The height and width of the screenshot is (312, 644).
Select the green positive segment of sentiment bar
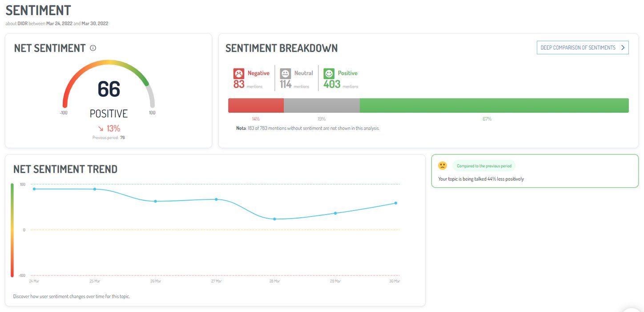click(x=494, y=105)
